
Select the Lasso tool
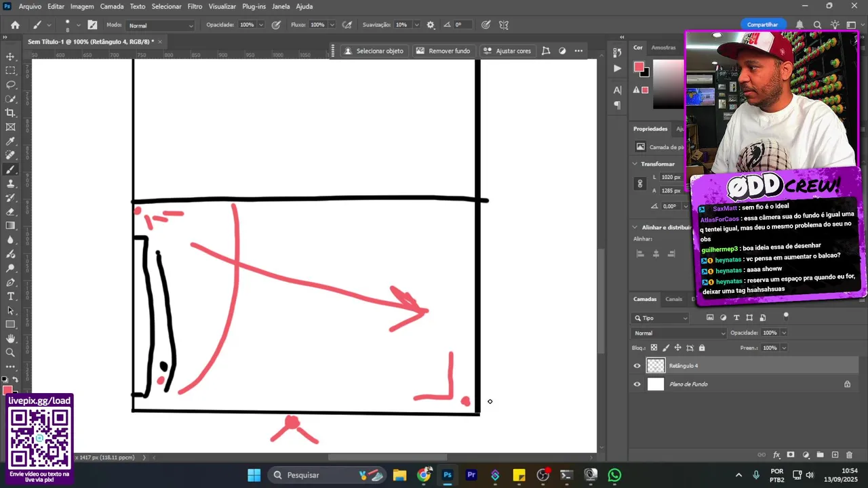tap(10, 85)
